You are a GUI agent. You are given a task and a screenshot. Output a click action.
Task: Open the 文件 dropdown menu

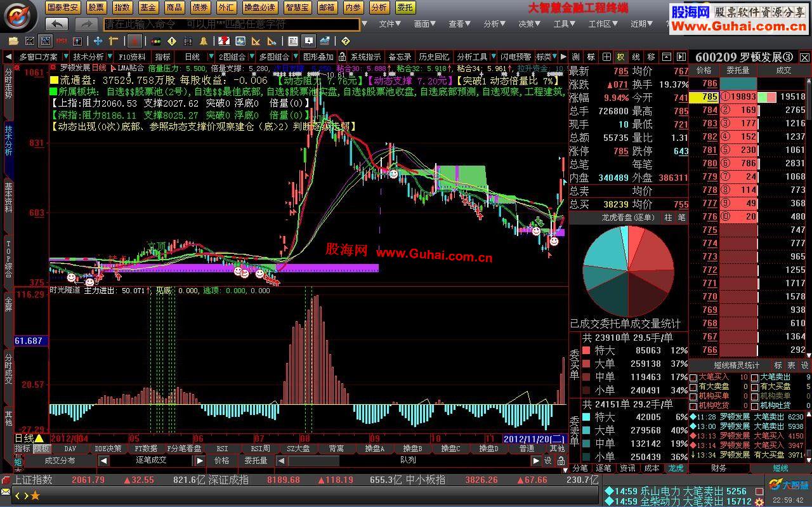[x=390, y=24]
